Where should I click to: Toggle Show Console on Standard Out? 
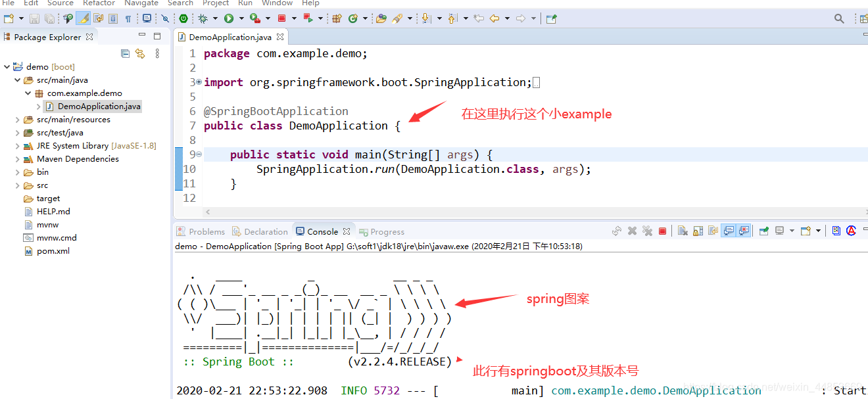click(x=729, y=231)
